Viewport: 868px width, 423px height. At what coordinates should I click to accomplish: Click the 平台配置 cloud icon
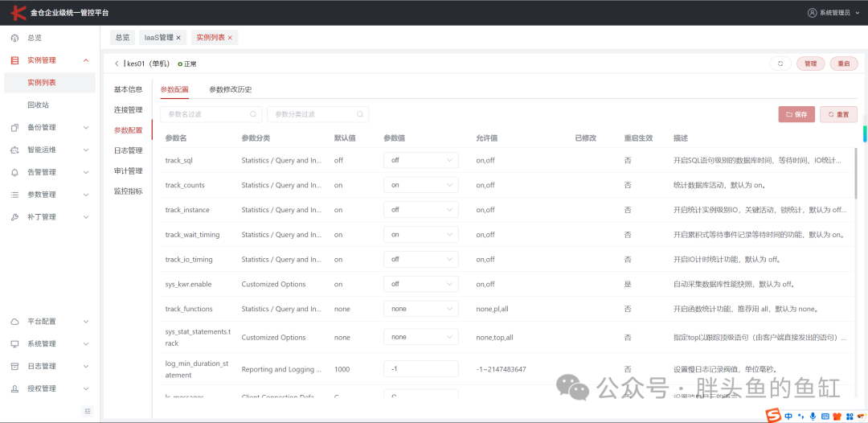(15, 321)
